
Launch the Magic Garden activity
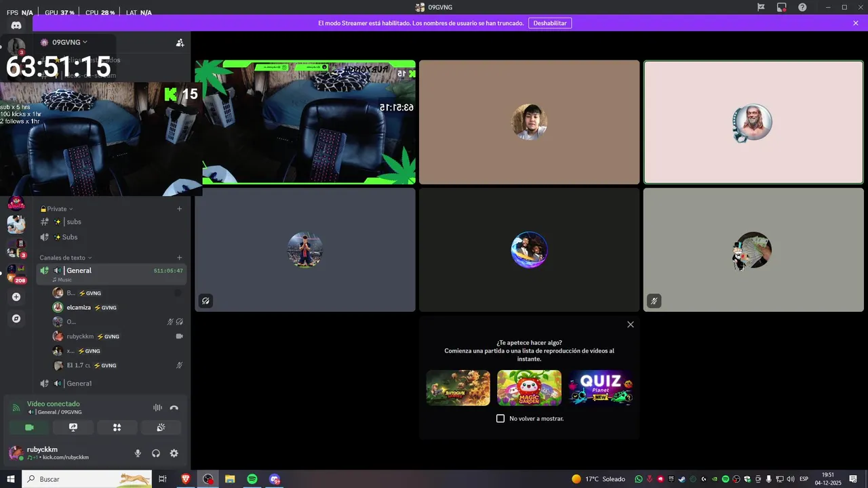tap(529, 388)
